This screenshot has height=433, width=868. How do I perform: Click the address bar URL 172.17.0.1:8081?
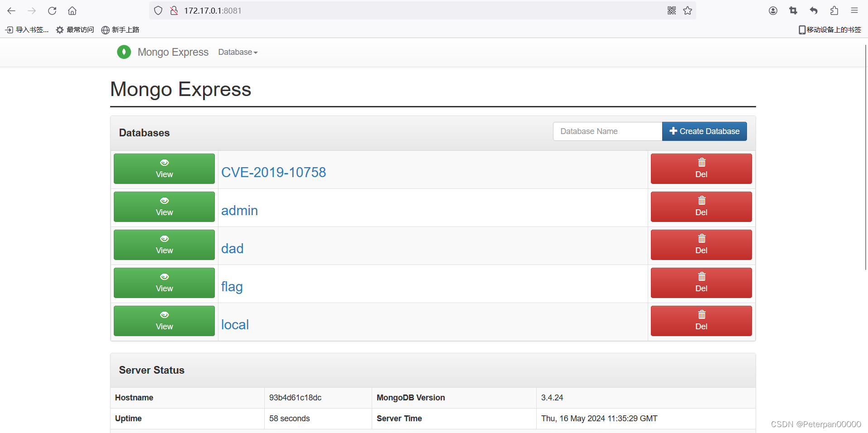213,10
